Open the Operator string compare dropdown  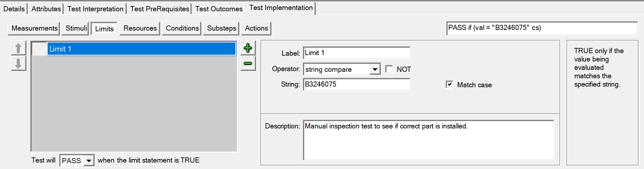tap(375, 69)
